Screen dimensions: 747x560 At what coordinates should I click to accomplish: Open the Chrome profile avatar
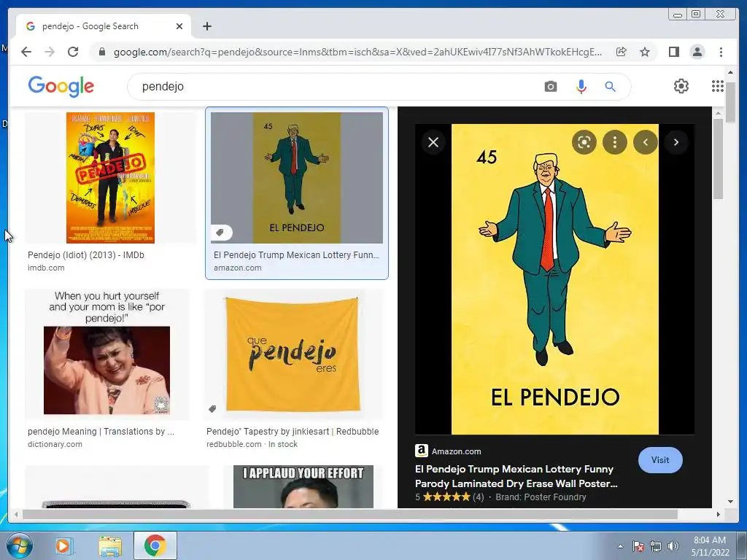pos(697,52)
